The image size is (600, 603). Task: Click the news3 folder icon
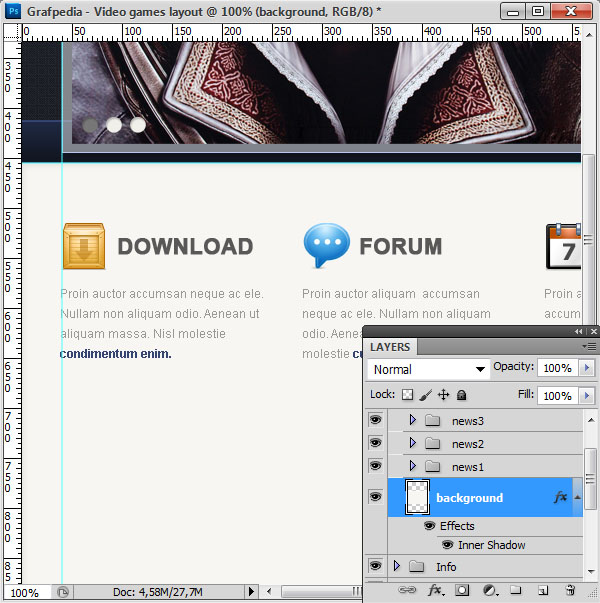(x=432, y=420)
